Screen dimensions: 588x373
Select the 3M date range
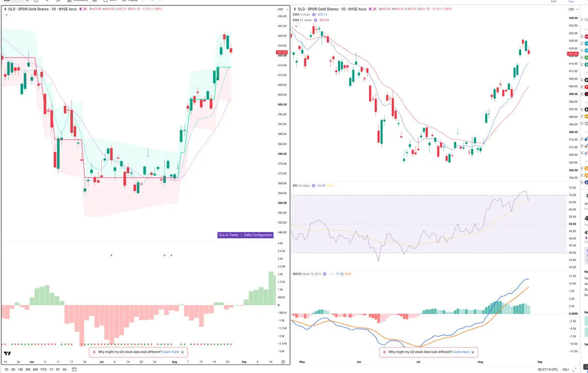tap(27, 370)
